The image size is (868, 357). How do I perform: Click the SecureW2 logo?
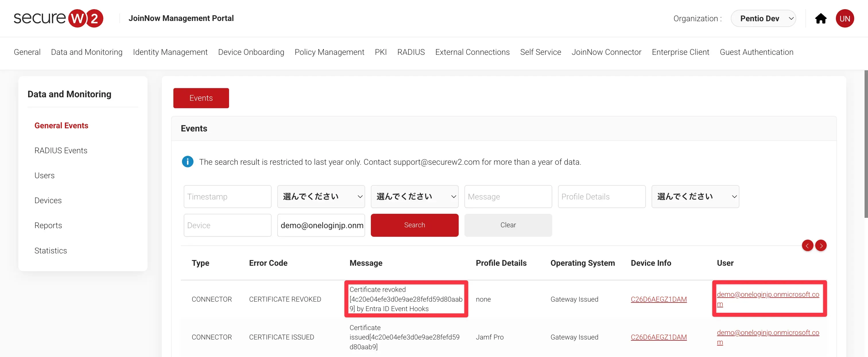point(58,18)
